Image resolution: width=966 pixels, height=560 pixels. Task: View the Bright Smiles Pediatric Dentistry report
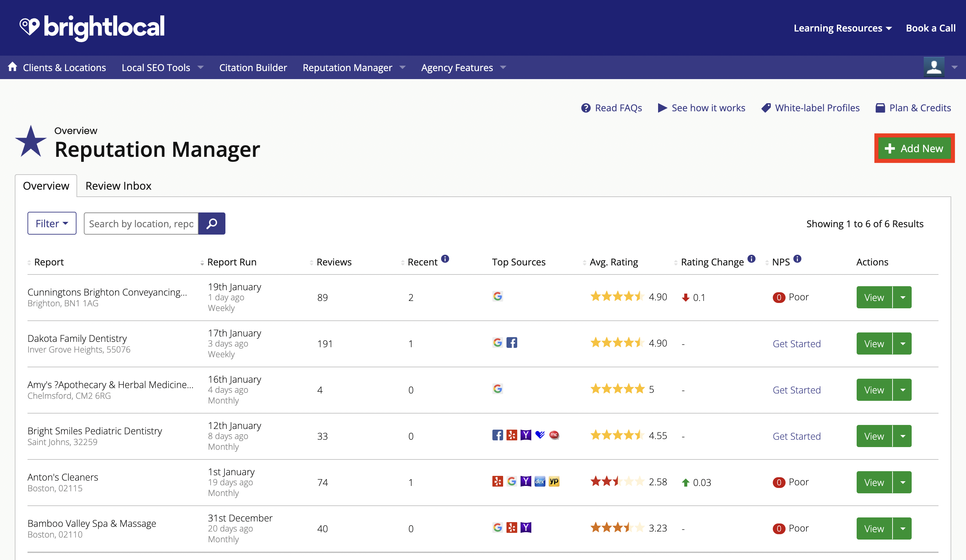[x=874, y=436]
